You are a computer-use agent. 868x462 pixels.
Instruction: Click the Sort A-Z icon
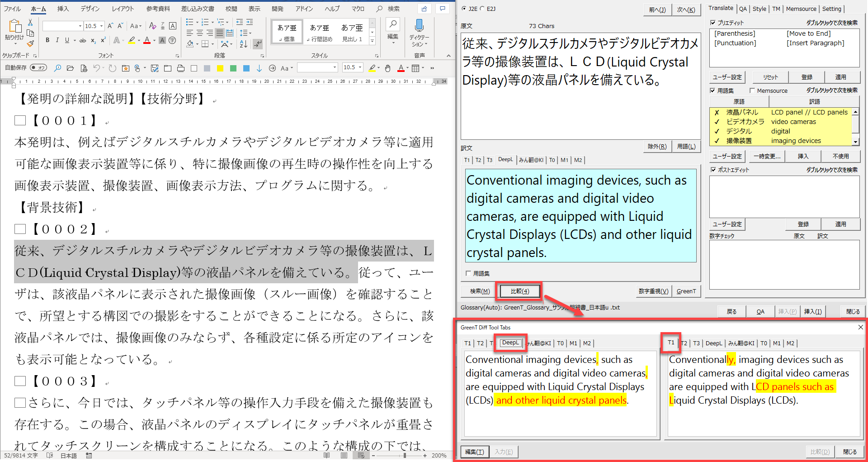(244, 44)
